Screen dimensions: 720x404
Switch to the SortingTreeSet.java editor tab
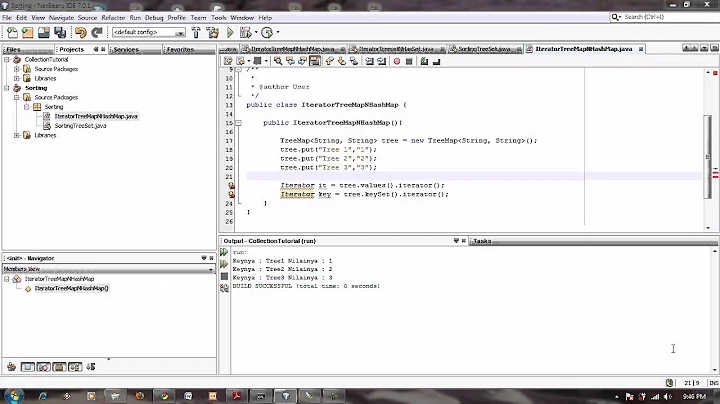tap(484, 49)
